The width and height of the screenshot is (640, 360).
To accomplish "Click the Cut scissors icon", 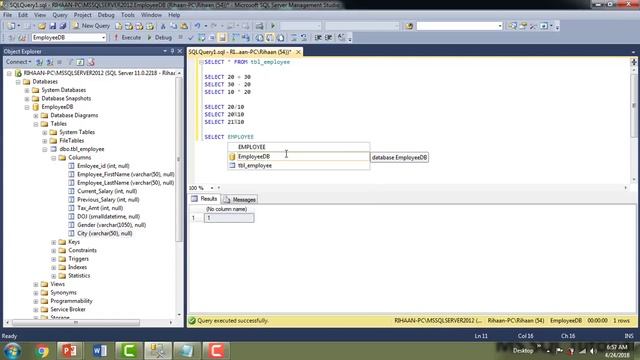I will (163, 26).
